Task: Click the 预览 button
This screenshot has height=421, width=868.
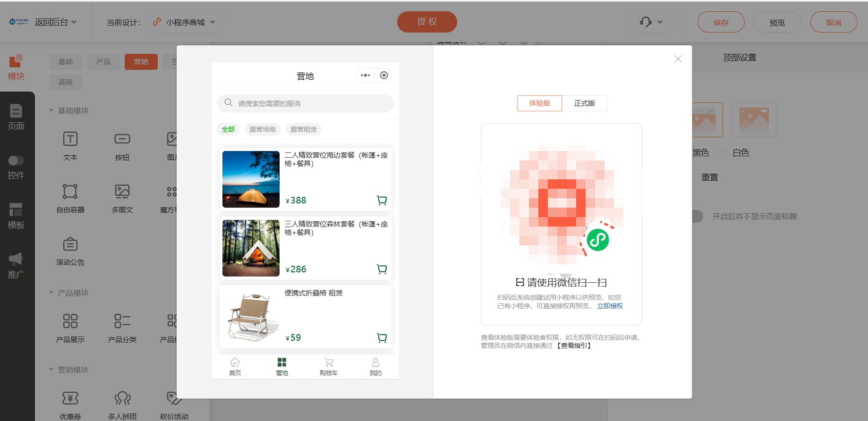Action: tap(777, 22)
